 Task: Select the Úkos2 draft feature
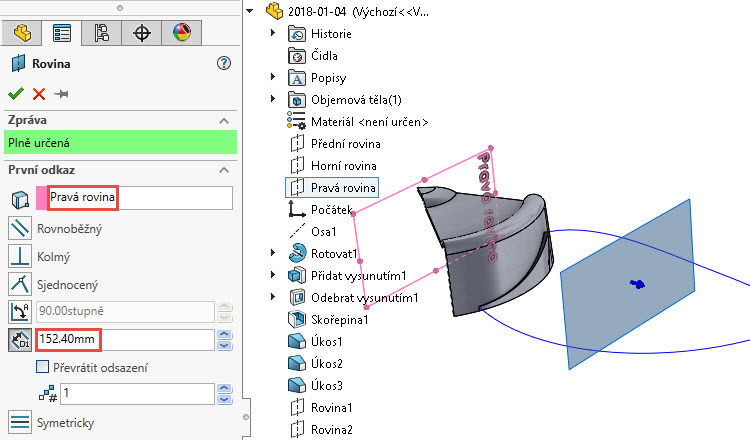click(x=327, y=364)
